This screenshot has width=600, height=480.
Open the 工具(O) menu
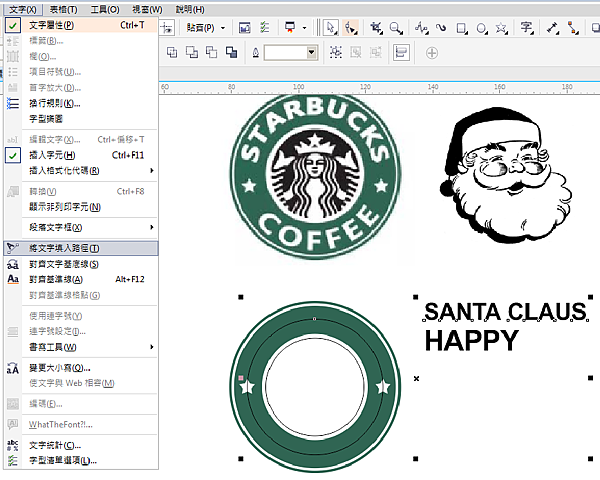click(104, 9)
